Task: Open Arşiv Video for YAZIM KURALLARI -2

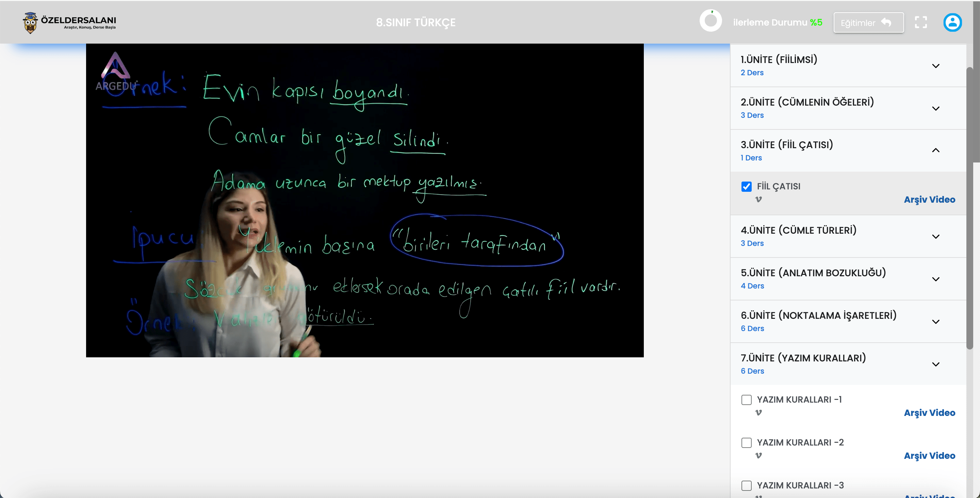Action: pyautogui.click(x=929, y=456)
